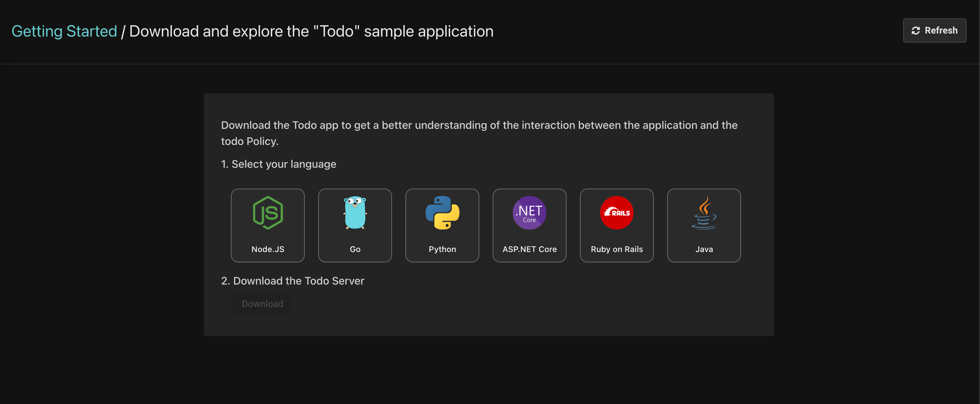Click the Go language label
Viewport: 980px width, 404px height.
click(x=355, y=249)
